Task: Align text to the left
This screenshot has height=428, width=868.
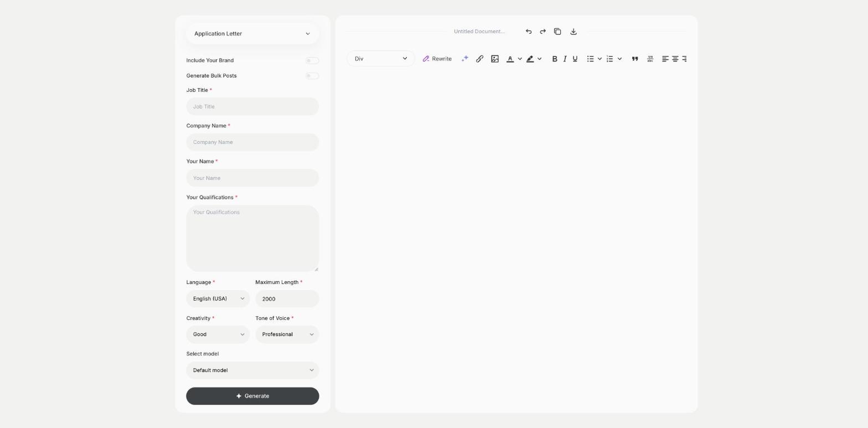Action: click(665, 59)
